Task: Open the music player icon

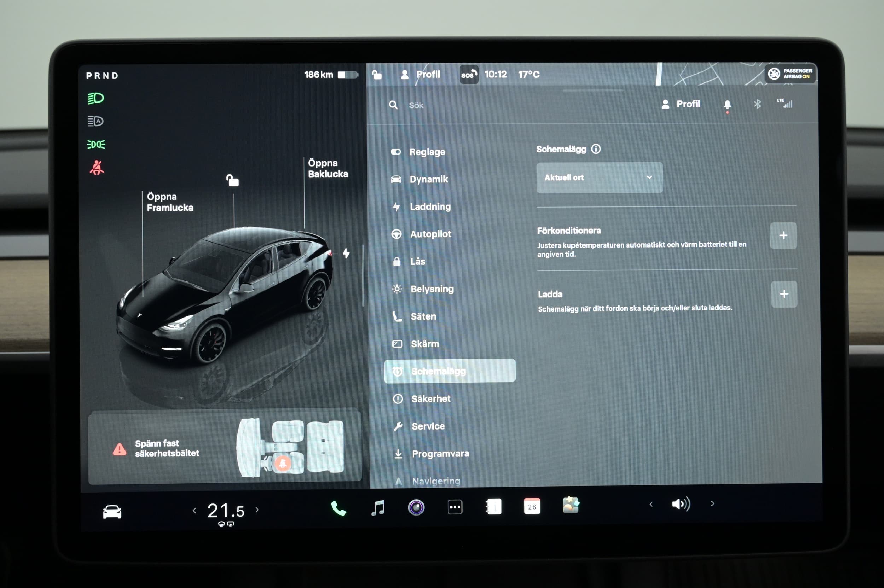Action: pyautogui.click(x=378, y=508)
